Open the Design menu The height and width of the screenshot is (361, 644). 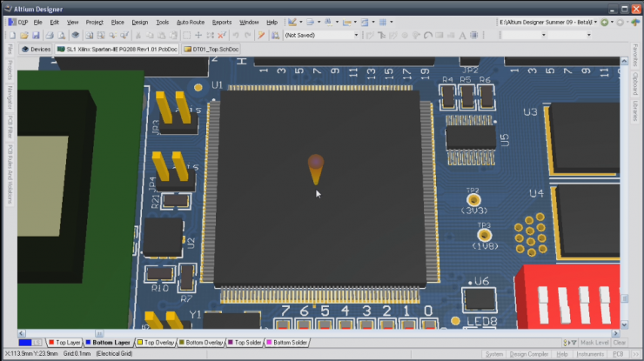(x=139, y=22)
